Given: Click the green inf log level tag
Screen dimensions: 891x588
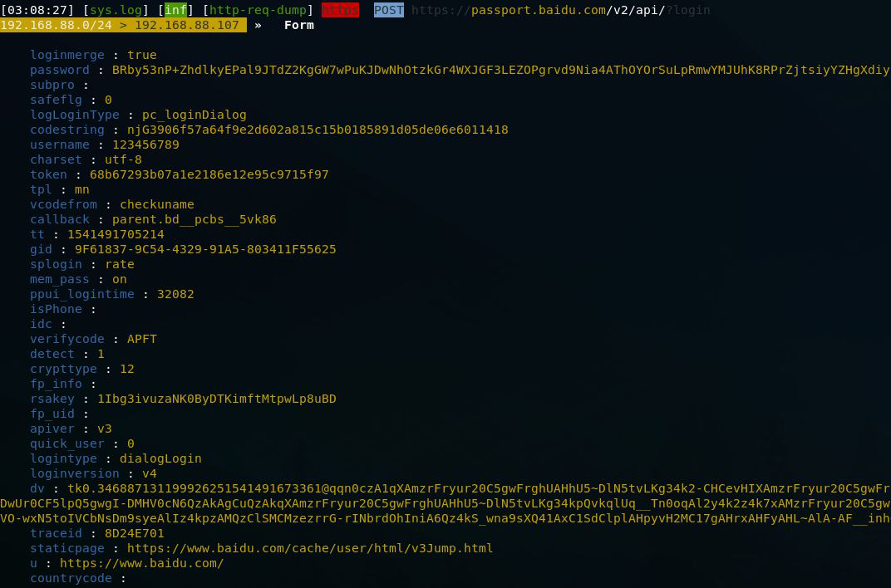Looking at the screenshot, I should (176, 10).
